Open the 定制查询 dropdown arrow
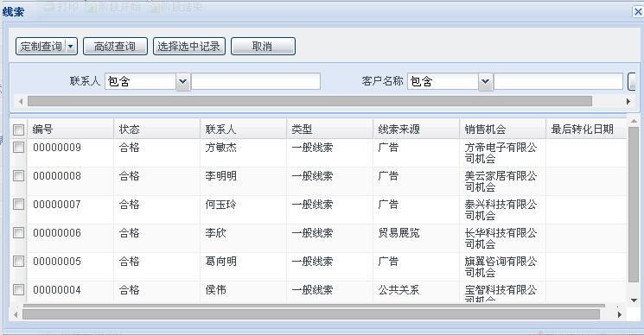644x335 pixels. click(71, 47)
